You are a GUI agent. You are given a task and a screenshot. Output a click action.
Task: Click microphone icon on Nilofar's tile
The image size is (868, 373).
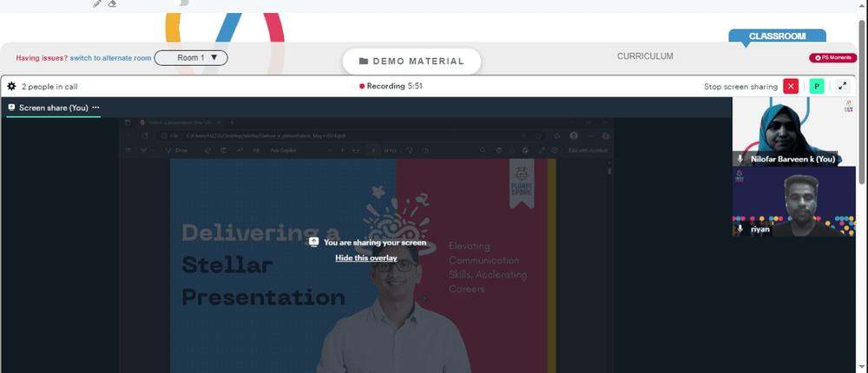[740, 159]
